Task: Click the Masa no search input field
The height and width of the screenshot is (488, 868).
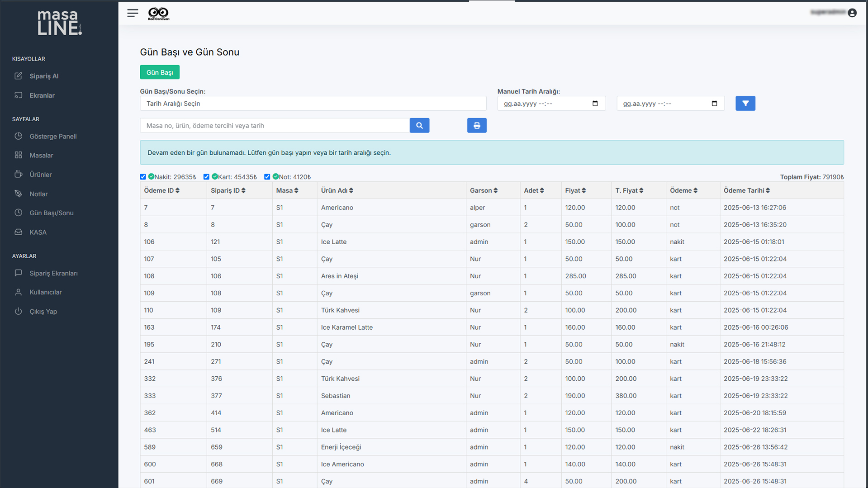Action: click(275, 126)
